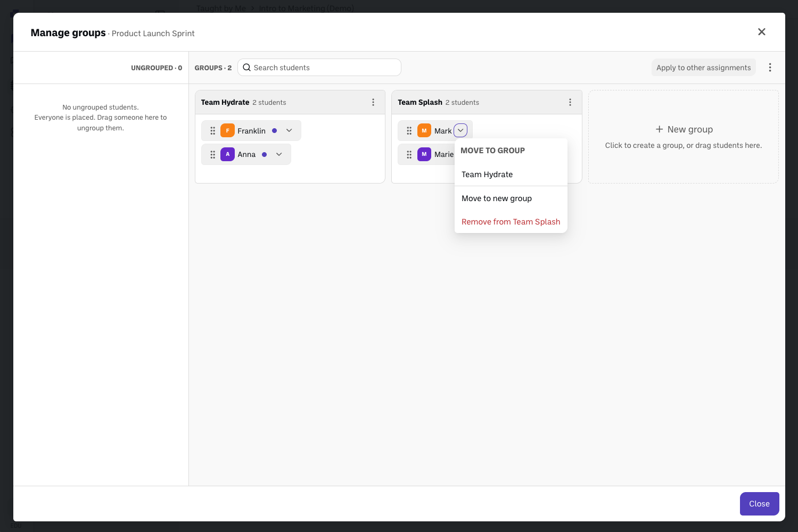
Task: Click drag handle next to Marie
Action: pyautogui.click(x=409, y=154)
